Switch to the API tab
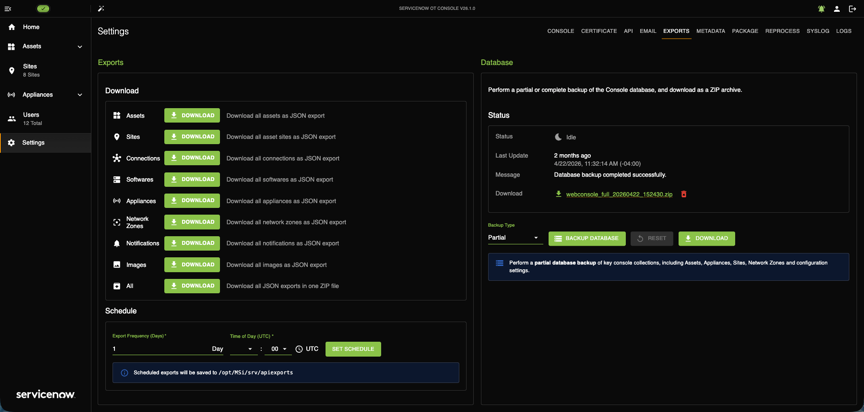This screenshot has height=412, width=864. point(628,31)
